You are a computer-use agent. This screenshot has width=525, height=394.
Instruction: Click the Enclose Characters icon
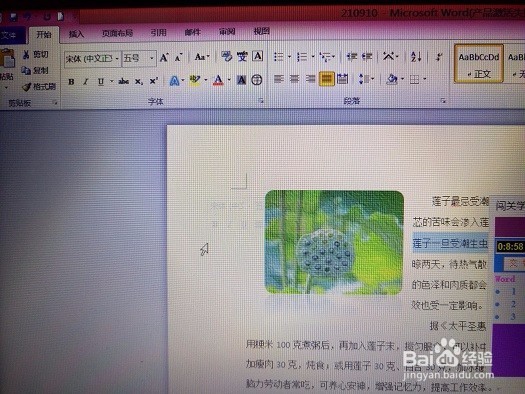coord(257,80)
